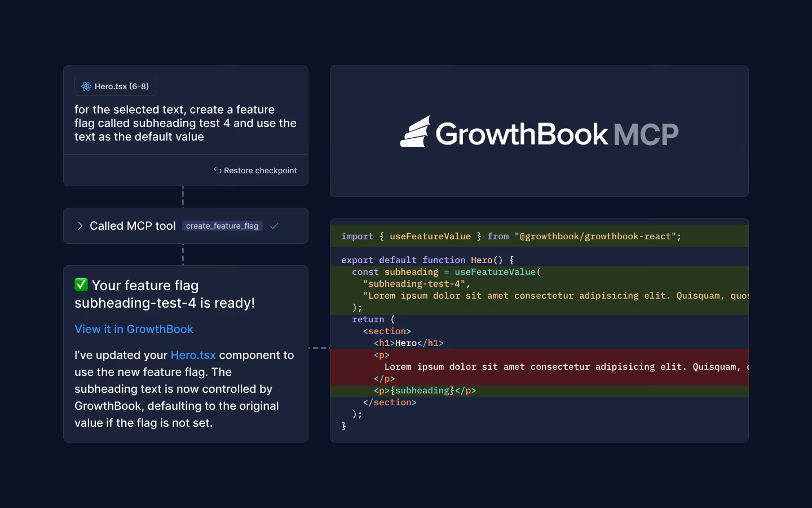Select the MCP wordmark next to GrowthBook

pos(645,134)
